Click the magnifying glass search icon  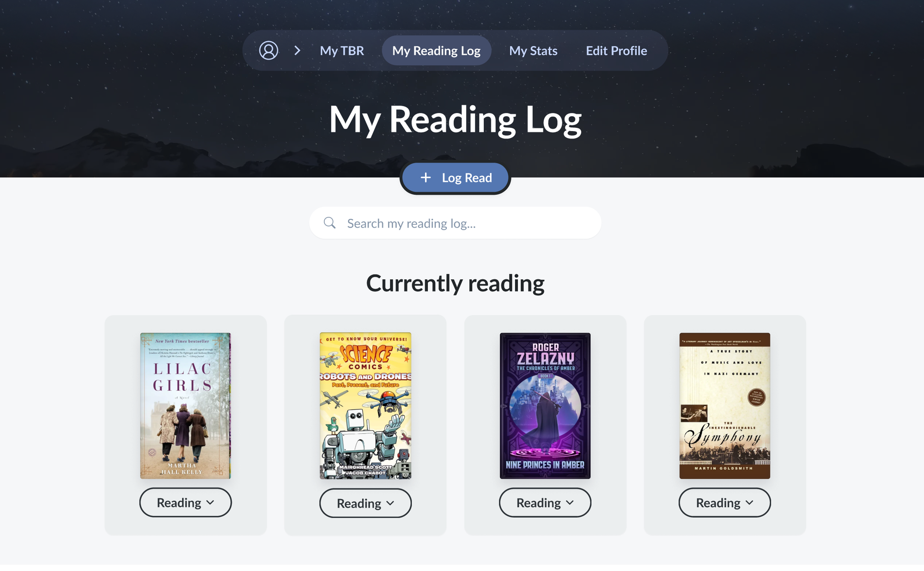pyautogui.click(x=329, y=223)
